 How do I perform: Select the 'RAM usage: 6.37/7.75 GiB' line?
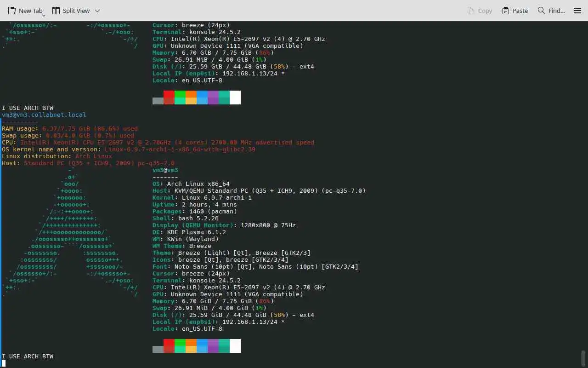[x=70, y=129]
